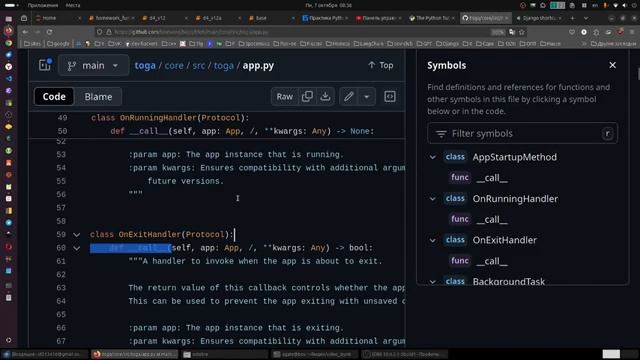Switch to the Blame view tab
This screenshot has height=360, width=640.
(x=98, y=97)
